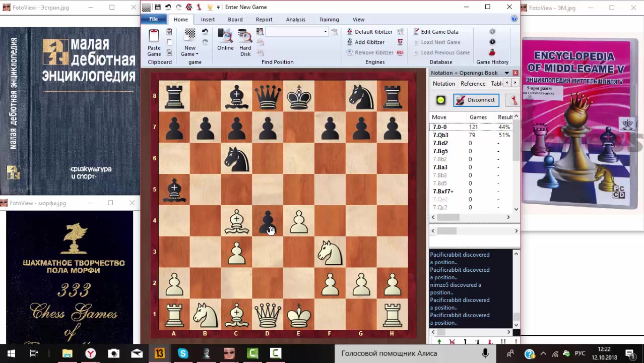This screenshot has height=363, width=644.
Task: Sort by the Games column header
Action: (x=478, y=117)
